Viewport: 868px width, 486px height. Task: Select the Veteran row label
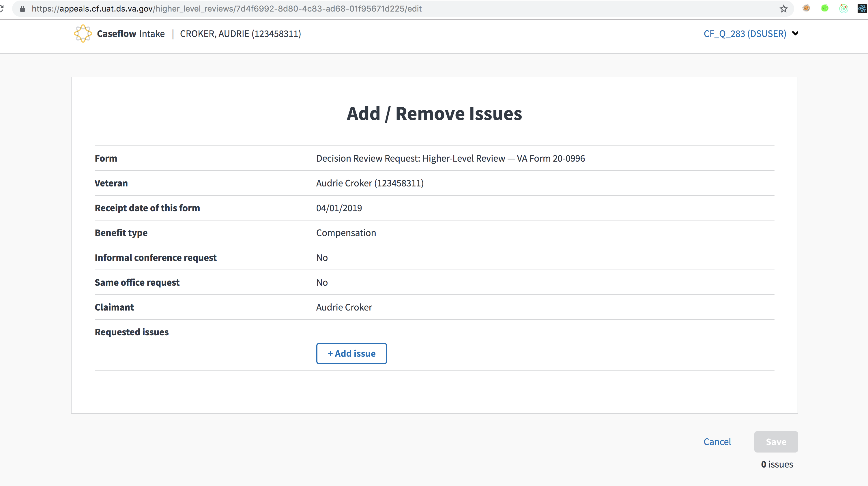(x=111, y=183)
